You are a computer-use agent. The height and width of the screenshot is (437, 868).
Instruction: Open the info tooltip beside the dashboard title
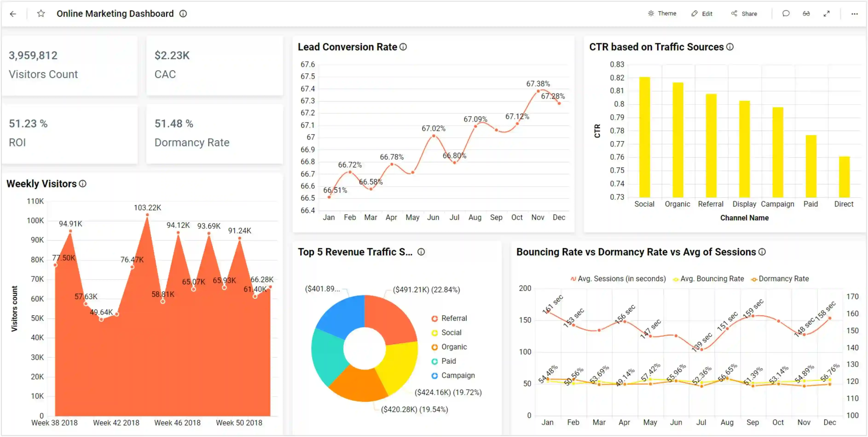click(183, 14)
